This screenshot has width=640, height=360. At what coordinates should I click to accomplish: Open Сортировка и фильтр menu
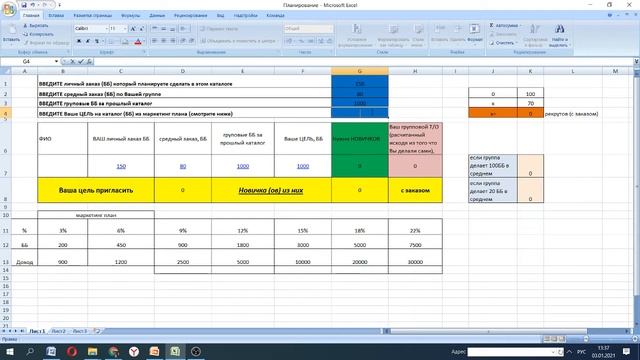pos(535,36)
